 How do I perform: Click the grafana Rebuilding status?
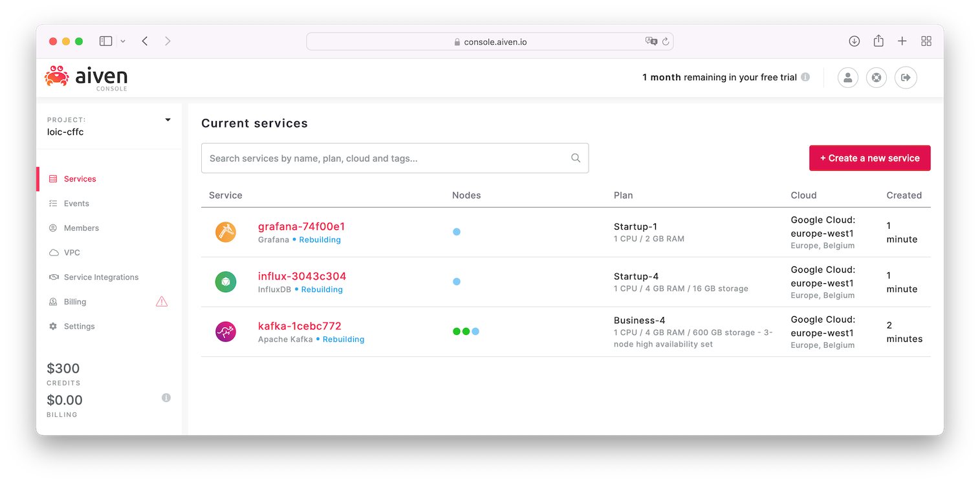(320, 239)
